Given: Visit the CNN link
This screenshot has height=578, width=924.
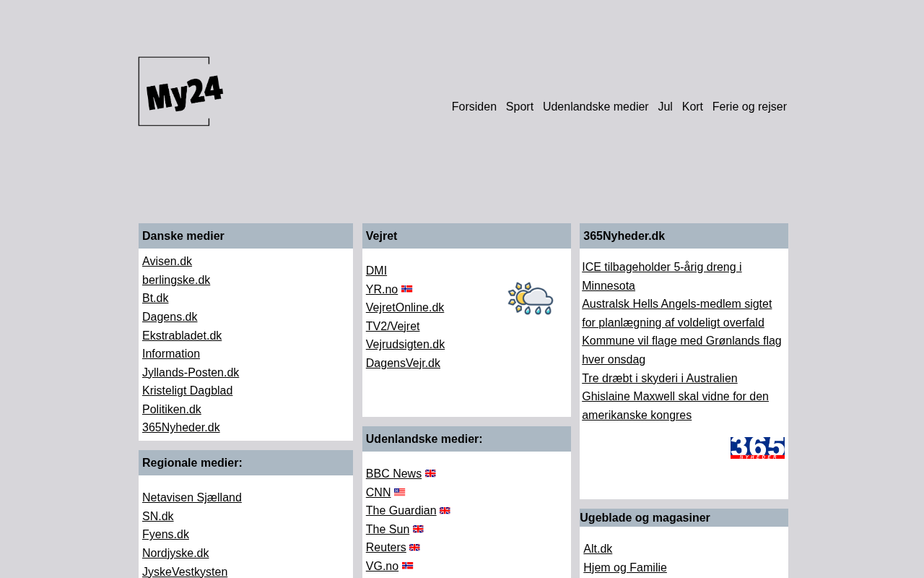Looking at the screenshot, I should (x=378, y=492).
